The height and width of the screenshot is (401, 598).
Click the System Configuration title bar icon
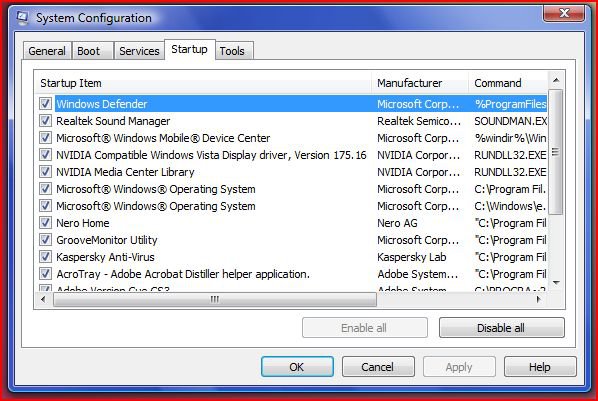(23, 18)
